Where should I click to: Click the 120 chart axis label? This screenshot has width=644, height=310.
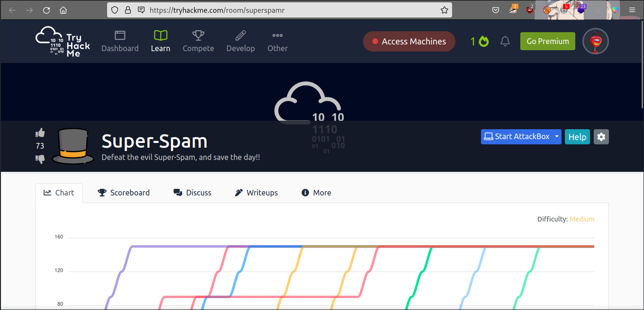pos(59,271)
